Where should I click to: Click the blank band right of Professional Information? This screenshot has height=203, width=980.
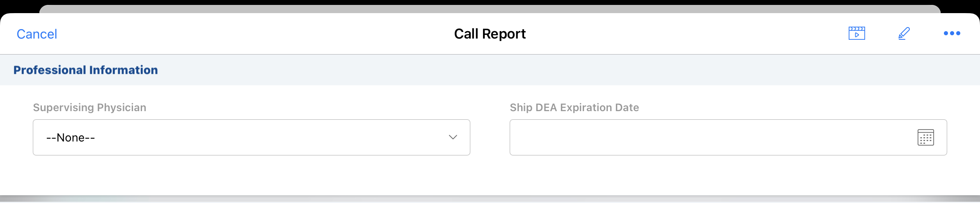coord(575,70)
